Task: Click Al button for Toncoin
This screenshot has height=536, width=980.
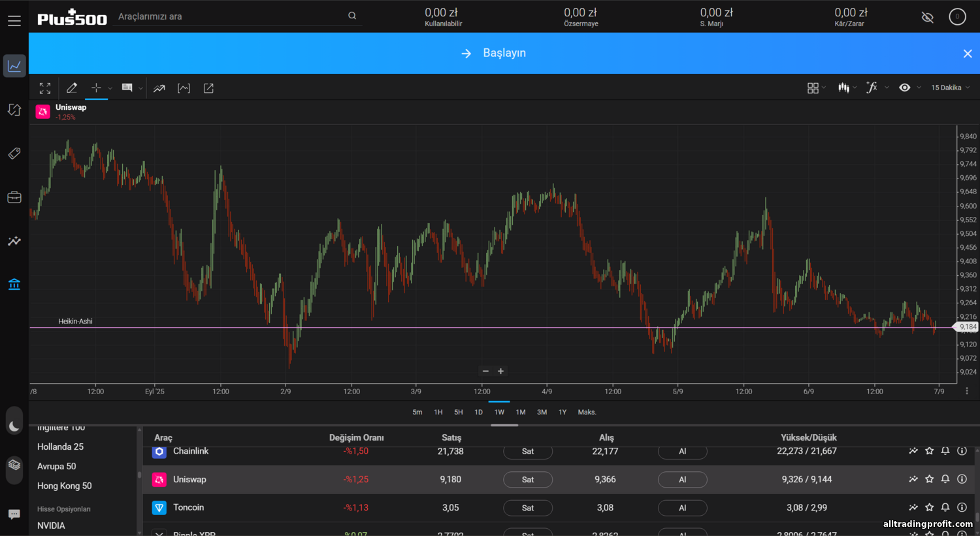Action: 682,508
